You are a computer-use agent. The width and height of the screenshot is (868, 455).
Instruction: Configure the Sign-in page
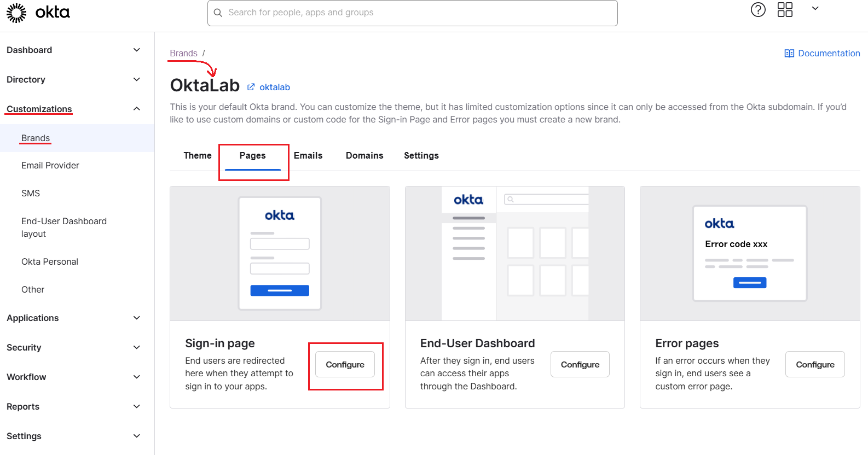[x=345, y=364]
